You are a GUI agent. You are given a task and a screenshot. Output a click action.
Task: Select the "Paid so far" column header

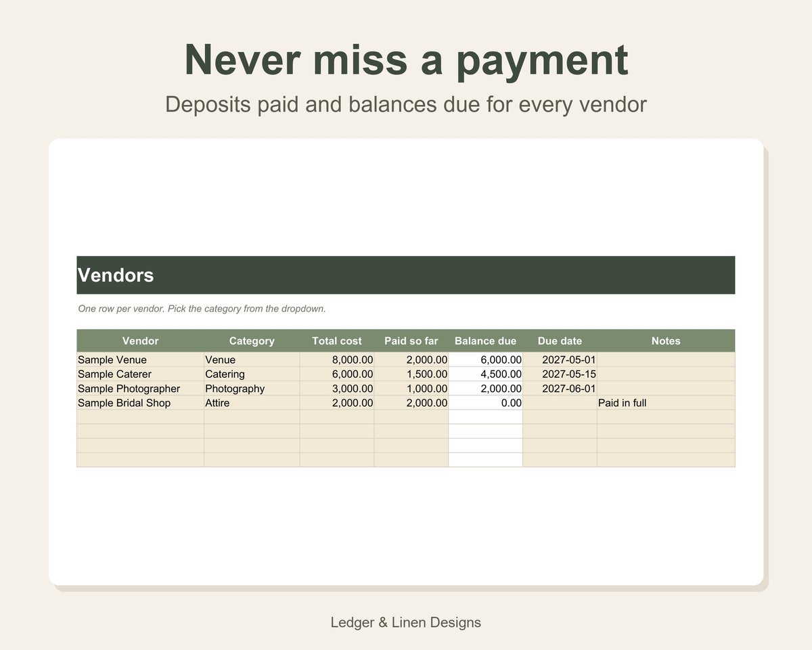(x=411, y=341)
